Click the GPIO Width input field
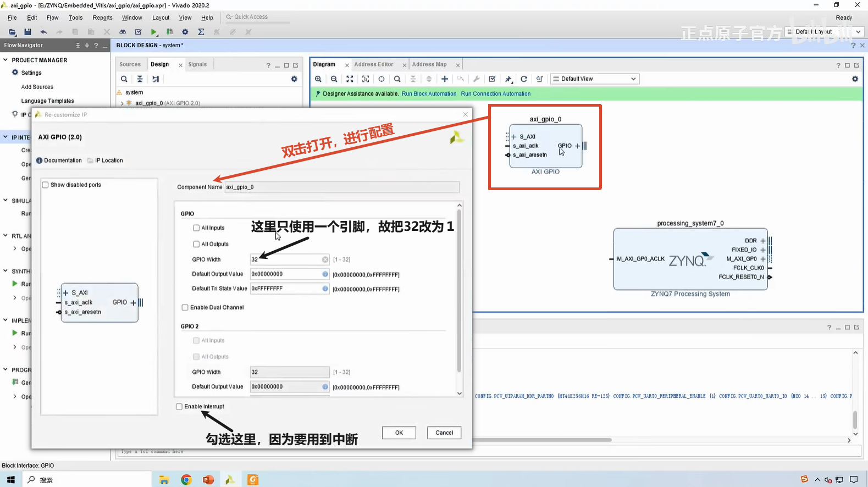Image resolution: width=868 pixels, height=487 pixels. coord(290,259)
